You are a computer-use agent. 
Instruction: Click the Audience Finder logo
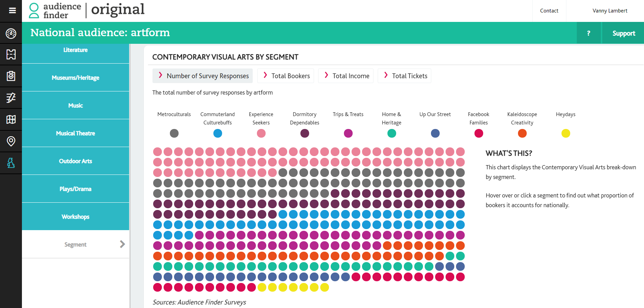[87, 10]
